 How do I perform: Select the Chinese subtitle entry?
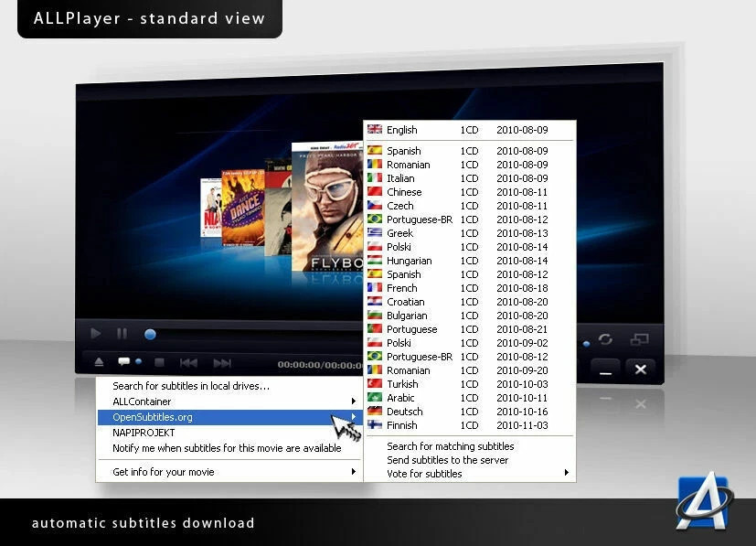[x=470, y=192]
